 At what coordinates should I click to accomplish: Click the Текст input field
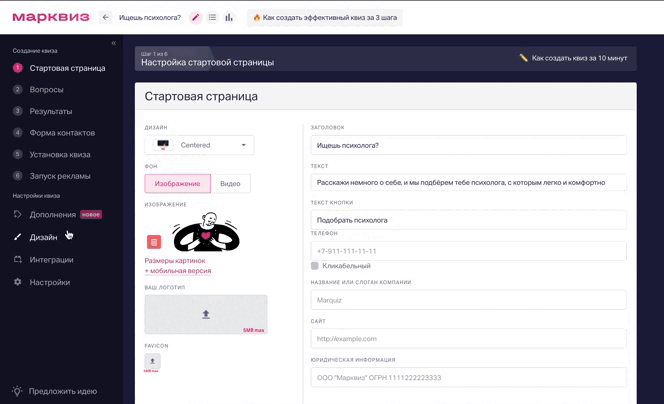click(x=468, y=183)
